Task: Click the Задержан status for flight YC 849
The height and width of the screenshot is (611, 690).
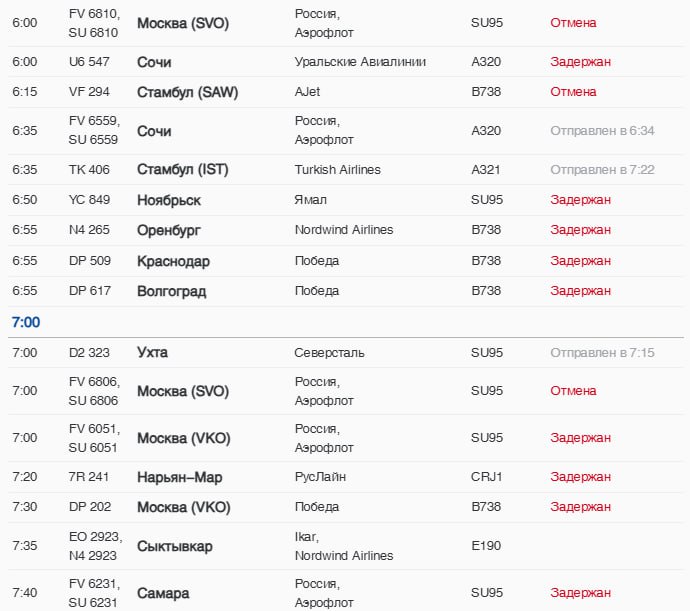Action: (x=580, y=200)
